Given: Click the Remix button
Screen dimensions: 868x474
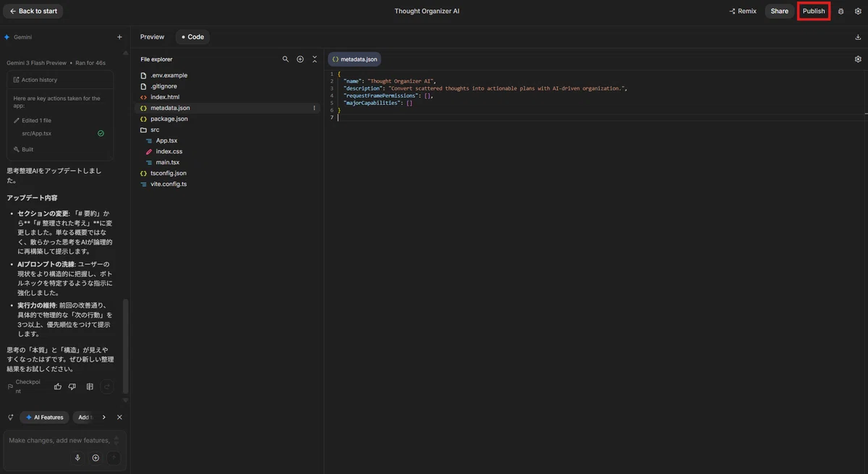Looking at the screenshot, I should point(743,12).
